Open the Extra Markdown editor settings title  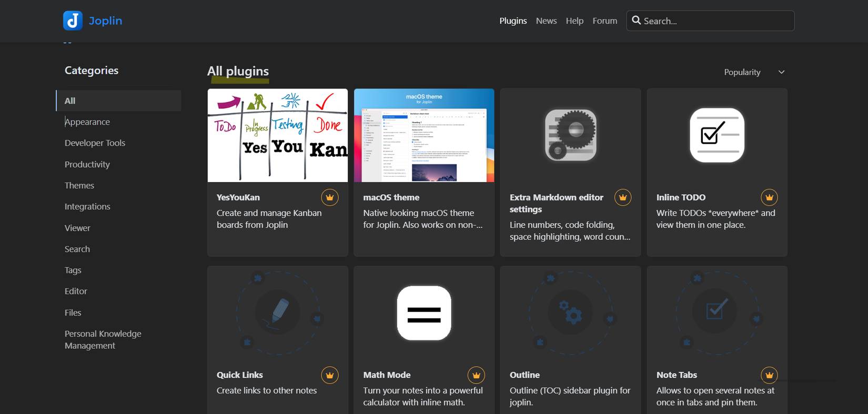point(557,203)
